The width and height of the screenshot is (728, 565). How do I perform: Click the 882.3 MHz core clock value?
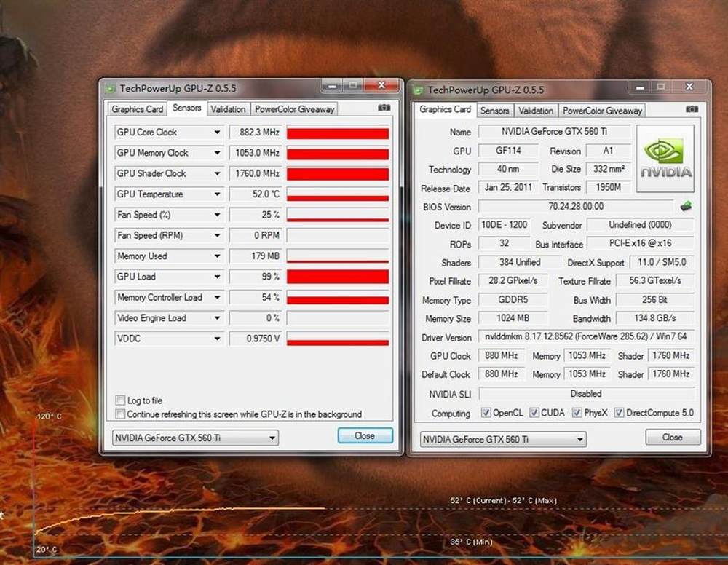point(256,133)
